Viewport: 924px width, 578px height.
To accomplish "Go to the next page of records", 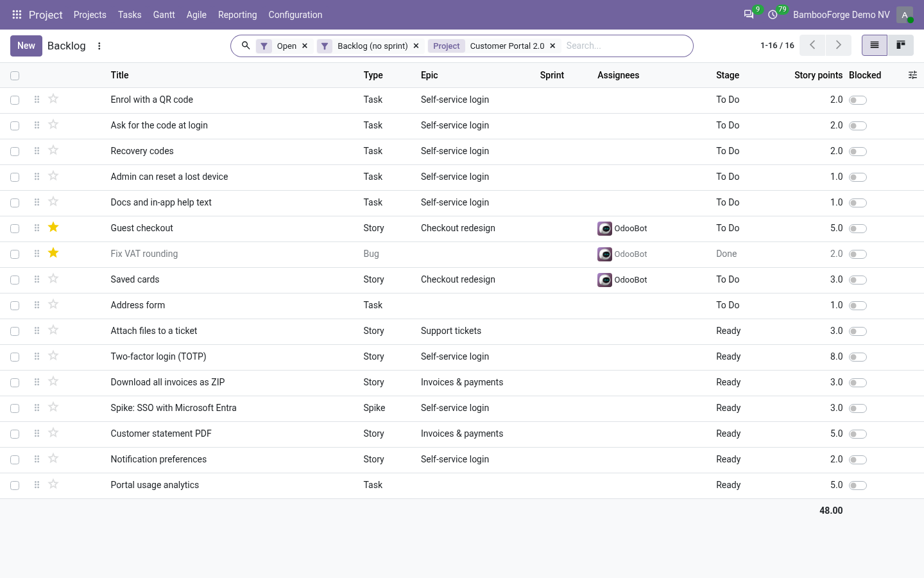I will 838,46.
